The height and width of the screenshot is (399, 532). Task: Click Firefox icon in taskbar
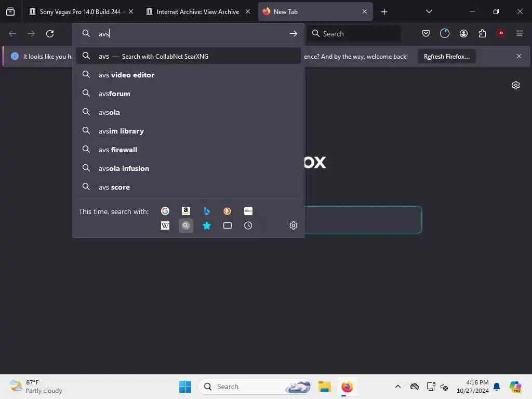[347, 387]
